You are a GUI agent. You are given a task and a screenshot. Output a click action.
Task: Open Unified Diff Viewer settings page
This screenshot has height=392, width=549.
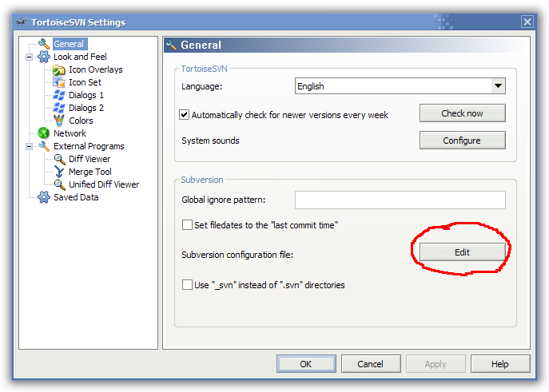pyautogui.click(x=104, y=184)
